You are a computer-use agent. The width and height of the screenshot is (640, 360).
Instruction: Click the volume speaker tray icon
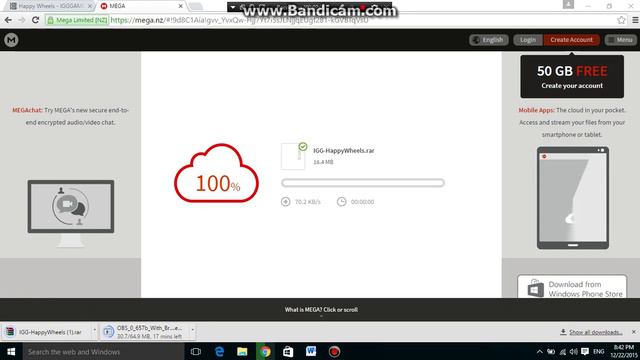click(x=573, y=351)
